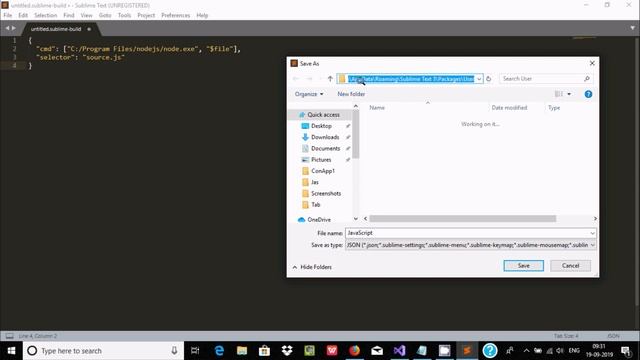The height and width of the screenshot is (360, 640).
Task: Open the File menu in Sublime Text
Action: (x=8, y=15)
